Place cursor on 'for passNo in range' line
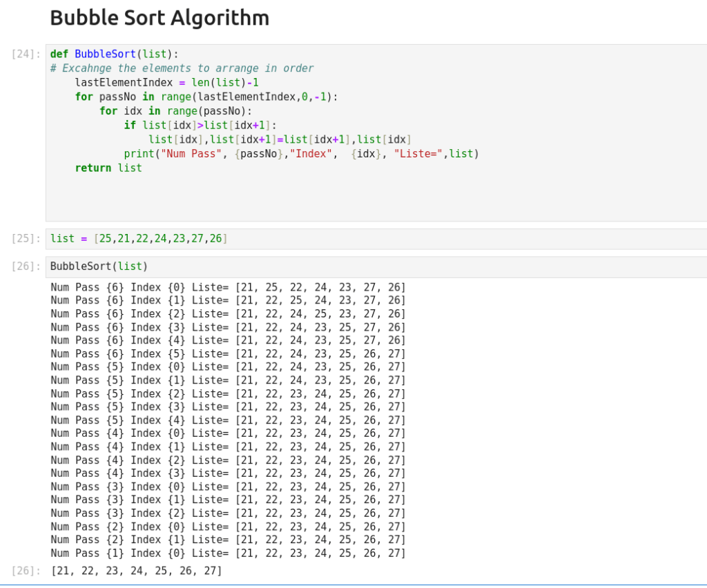Viewport: 707px width, 588px height. (206, 97)
